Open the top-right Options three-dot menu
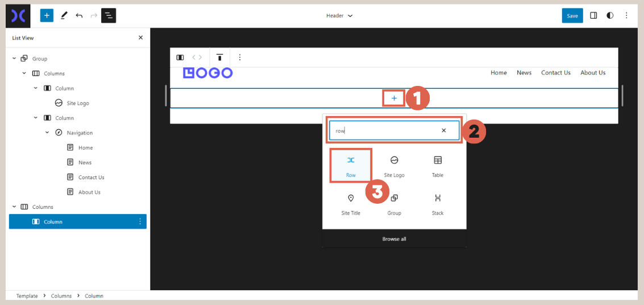Screen dimensions: 644x305 (x=626, y=15)
